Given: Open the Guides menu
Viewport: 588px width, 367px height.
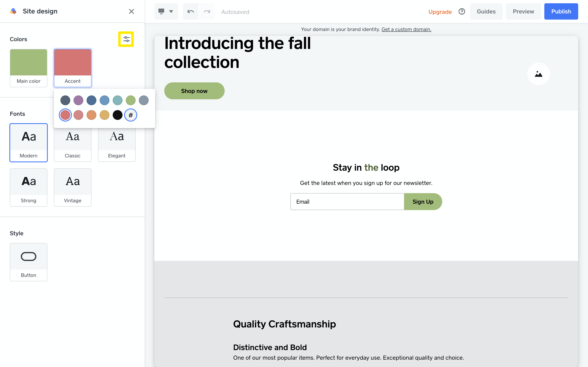Looking at the screenshot, I should (x=486, y=11).
